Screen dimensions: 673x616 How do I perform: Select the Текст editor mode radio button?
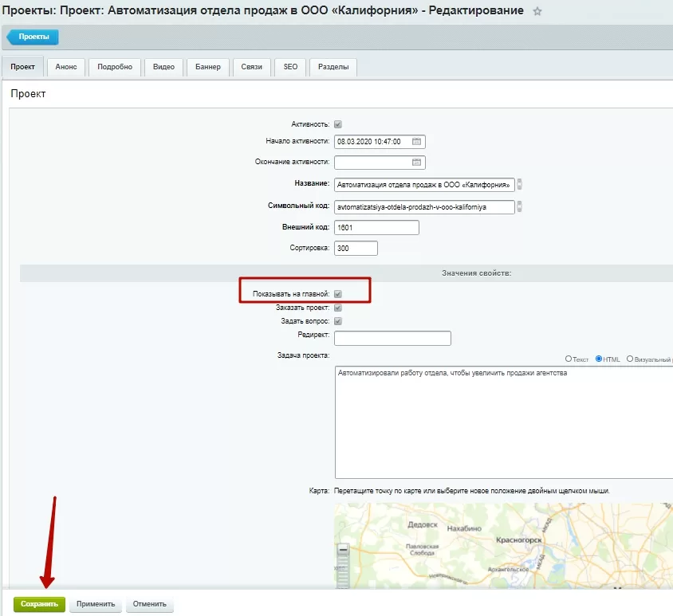click(569, 359)
